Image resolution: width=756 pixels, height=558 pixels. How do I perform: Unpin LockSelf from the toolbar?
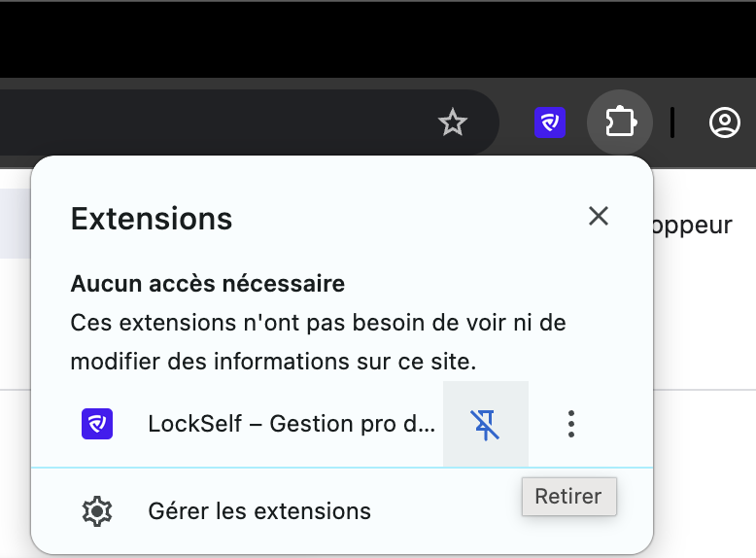(486, 425)
